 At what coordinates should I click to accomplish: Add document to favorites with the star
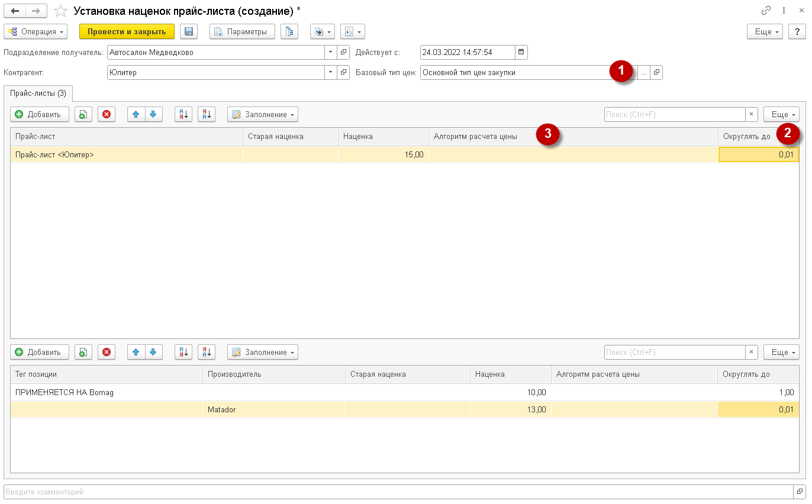click(x=60, y=11)
